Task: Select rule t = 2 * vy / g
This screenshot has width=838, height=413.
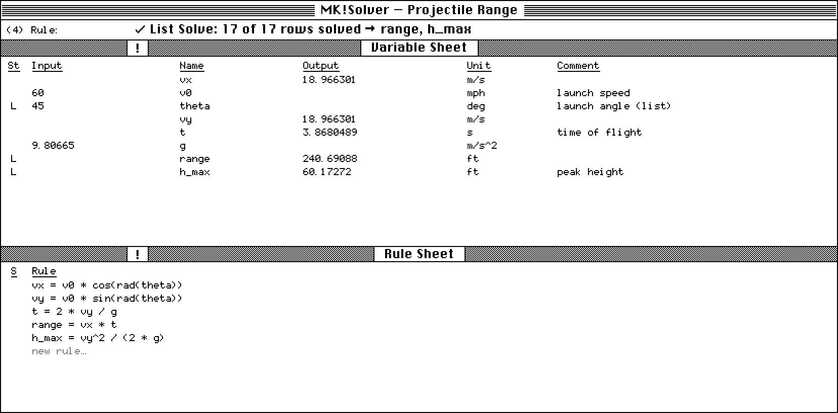Action: [x=74, y=311]
